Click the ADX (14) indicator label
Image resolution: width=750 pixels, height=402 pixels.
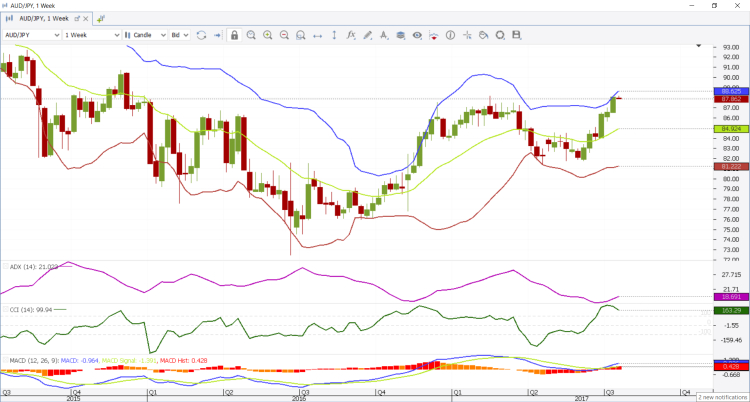pos(33,267)
